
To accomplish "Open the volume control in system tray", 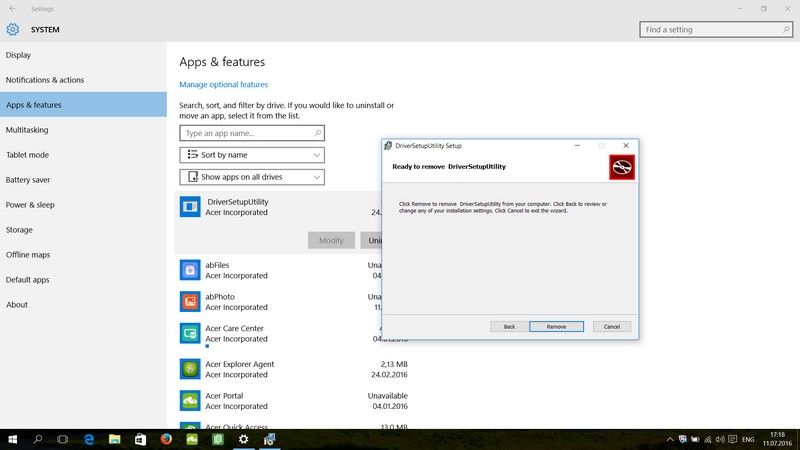I will [x=720, y=439].
